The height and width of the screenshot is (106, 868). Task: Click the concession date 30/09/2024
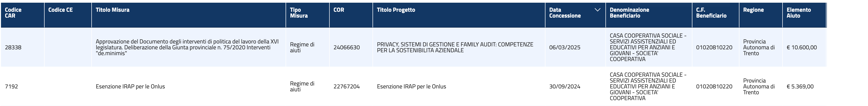click(x=565, y=86)
